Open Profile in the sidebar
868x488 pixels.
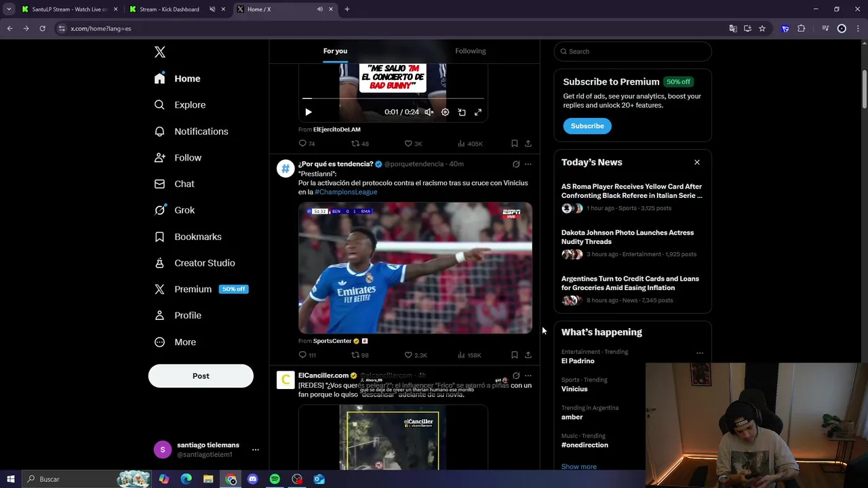tap(178, 315)
